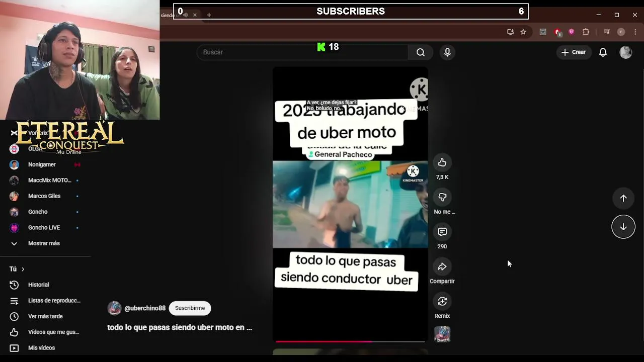644x362 pixels.
Task: Open the sound thumbnail below Remix
Action: [442, 334]
